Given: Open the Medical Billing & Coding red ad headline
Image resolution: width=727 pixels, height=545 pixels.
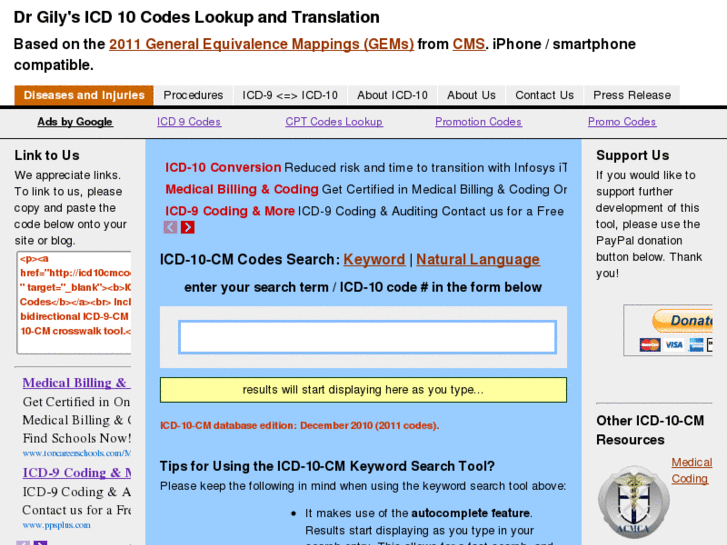Looking at the screenshot, I should pyautogui.click(x=242, y=189).
